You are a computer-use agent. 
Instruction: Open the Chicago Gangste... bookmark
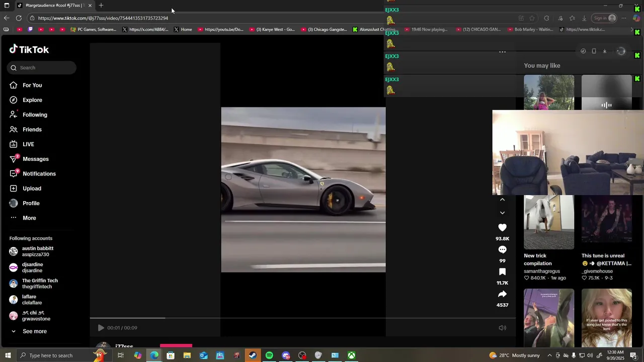click(324, 30)
